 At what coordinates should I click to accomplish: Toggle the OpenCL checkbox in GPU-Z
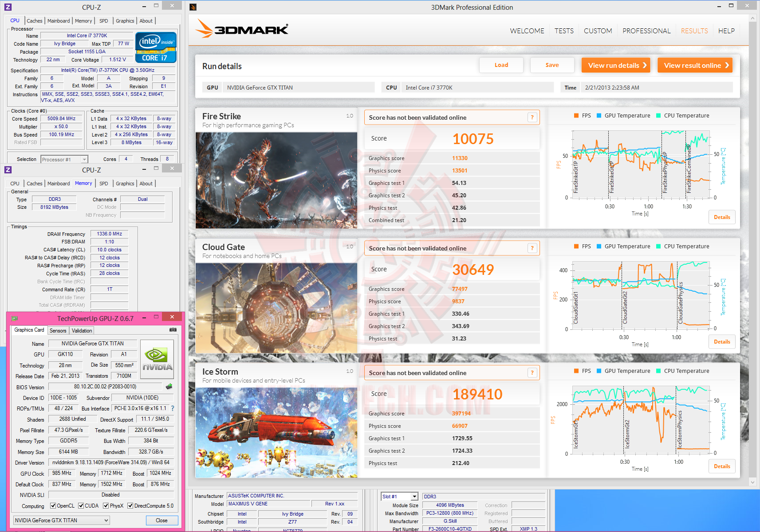click(53, 505)
